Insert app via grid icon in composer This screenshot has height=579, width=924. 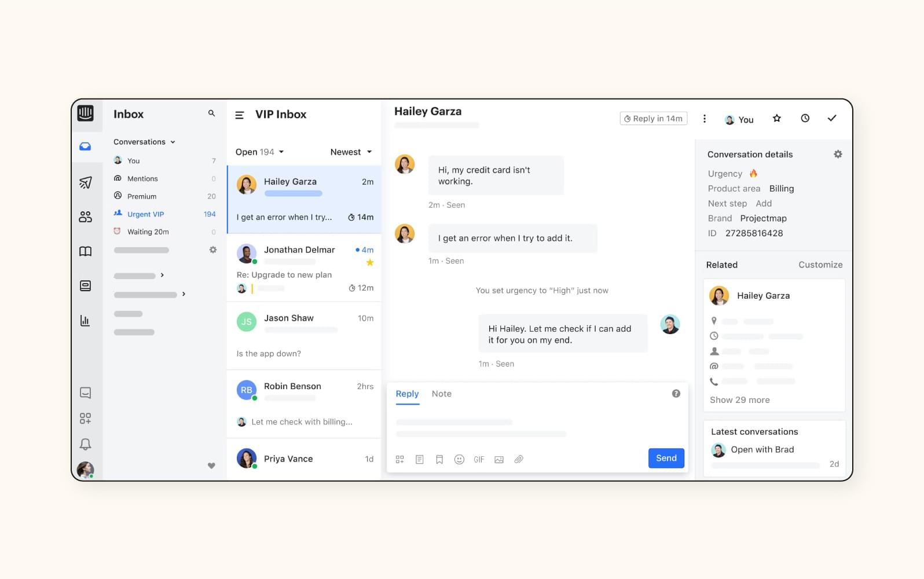point(399,460)
